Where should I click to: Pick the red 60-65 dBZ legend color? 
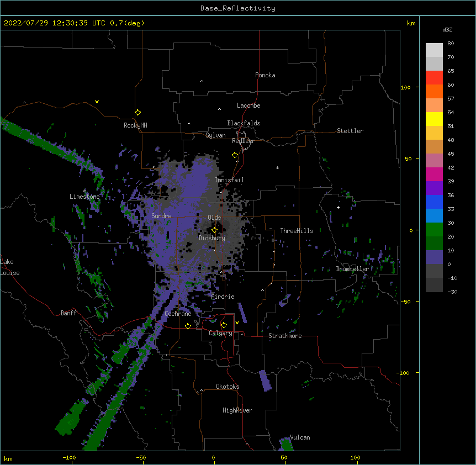[x=434, y=78]
